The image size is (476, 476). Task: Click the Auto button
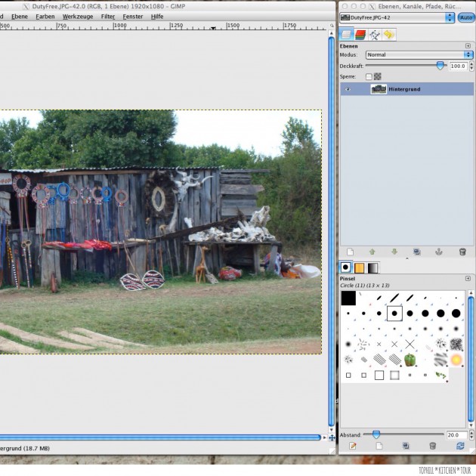point(465,17)
